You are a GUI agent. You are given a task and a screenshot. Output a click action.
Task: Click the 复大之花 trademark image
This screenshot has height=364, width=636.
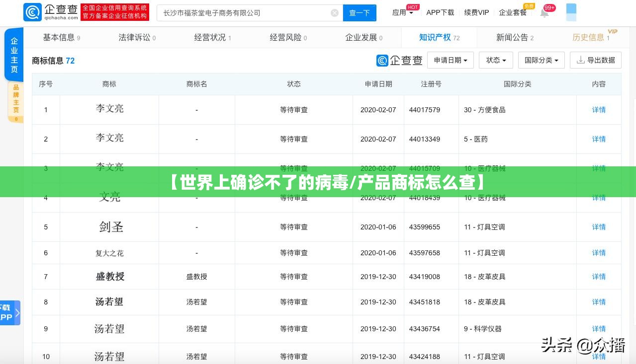tap(110, 253)
